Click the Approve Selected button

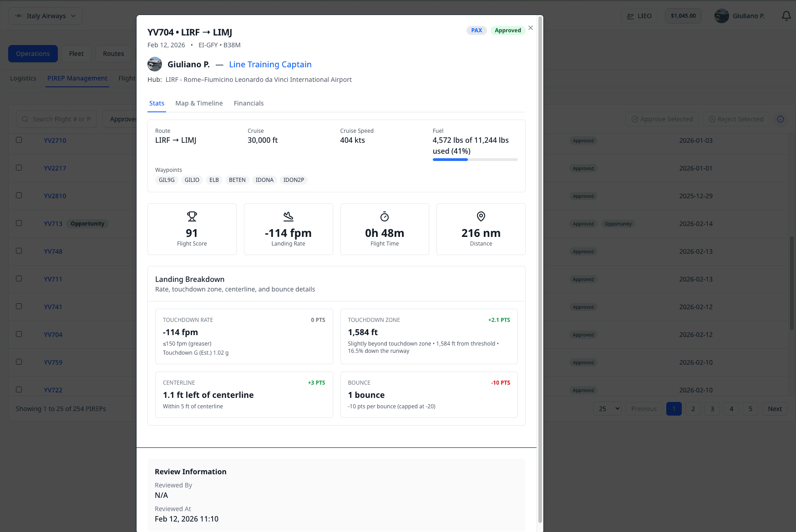pos(661,119)
